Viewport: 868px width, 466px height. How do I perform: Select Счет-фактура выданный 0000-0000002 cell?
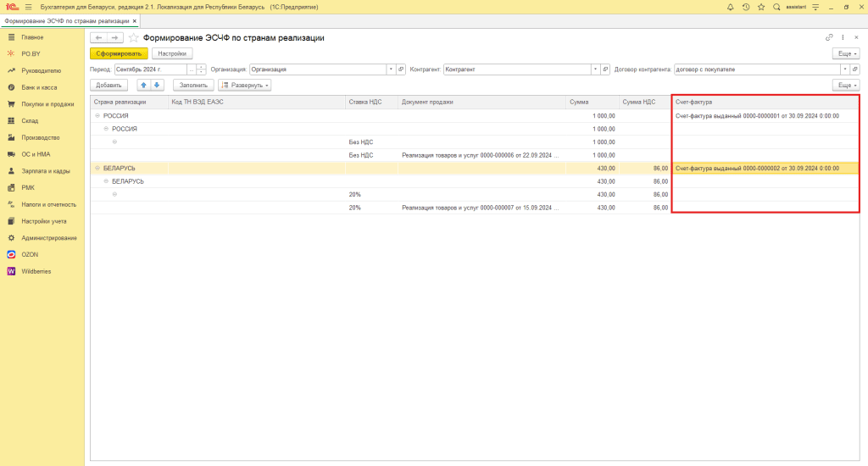coord(765,169)
